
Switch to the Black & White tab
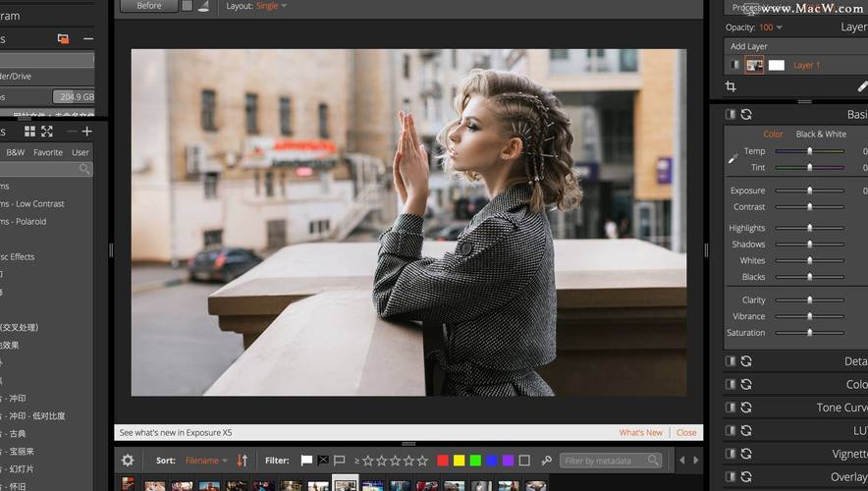821,135
